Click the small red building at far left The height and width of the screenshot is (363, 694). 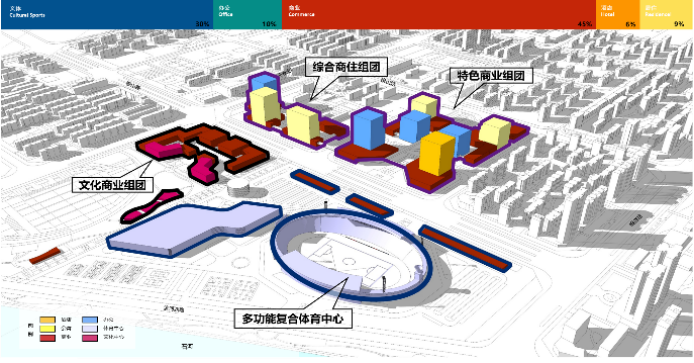[45, 256]
